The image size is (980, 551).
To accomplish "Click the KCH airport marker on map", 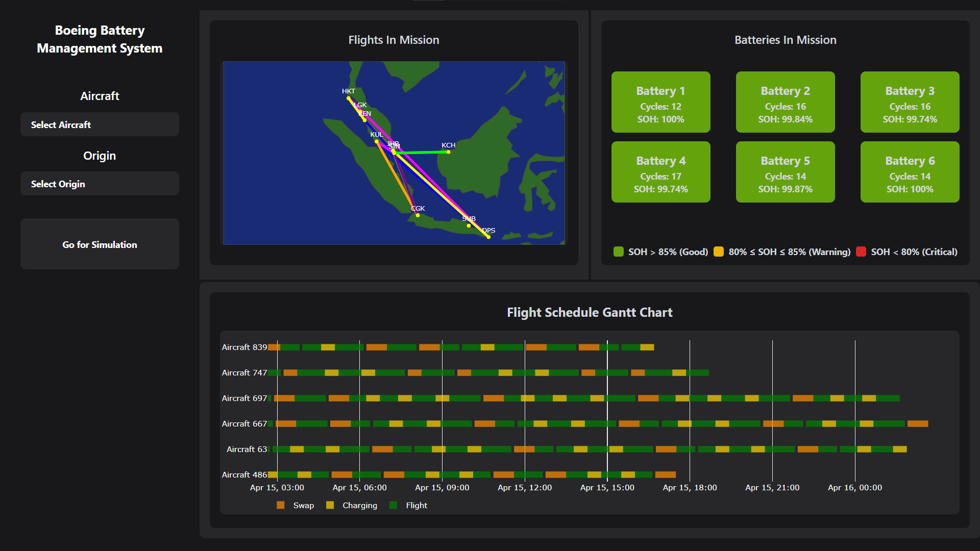I will coord(448,152).
